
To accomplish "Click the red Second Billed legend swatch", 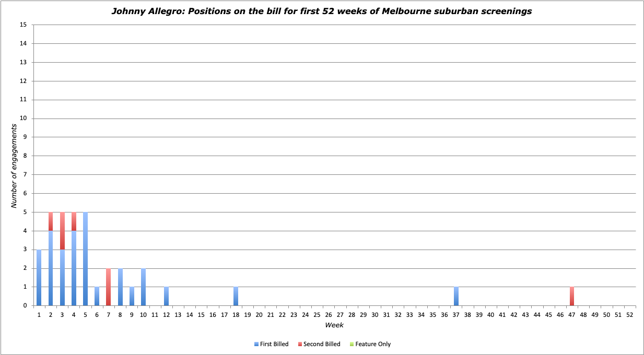I will point(299,344).
